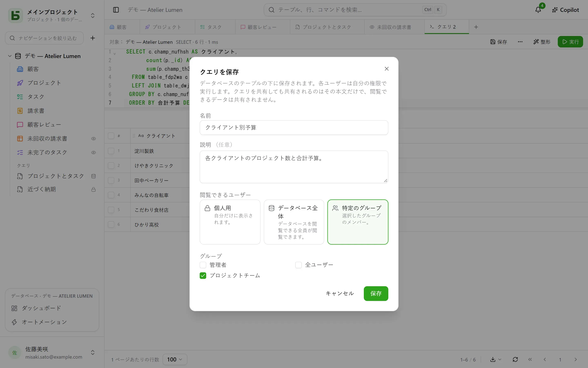The width and height of the screenshot is (588, 368).
Task: Select the 個人用 visibility option
Action: (230, 222)
